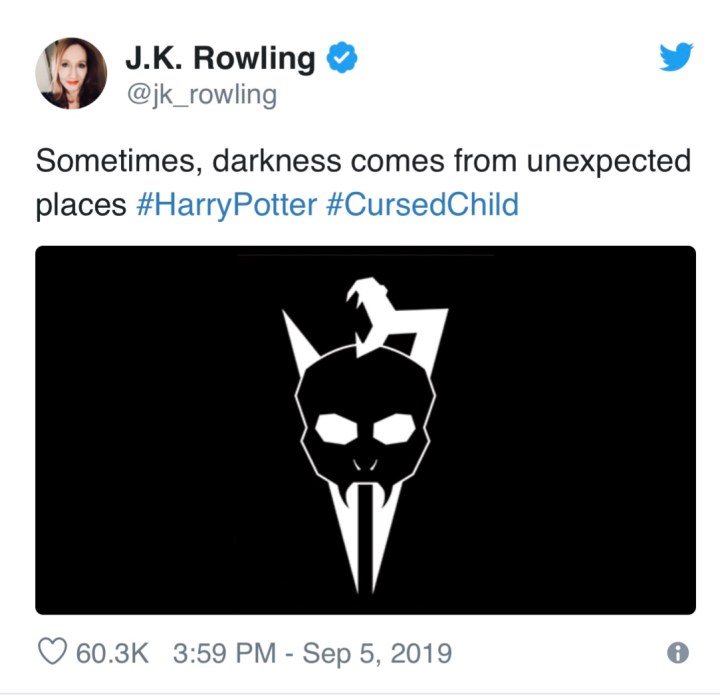Click the skull's left eye socket

pos(336,431)
